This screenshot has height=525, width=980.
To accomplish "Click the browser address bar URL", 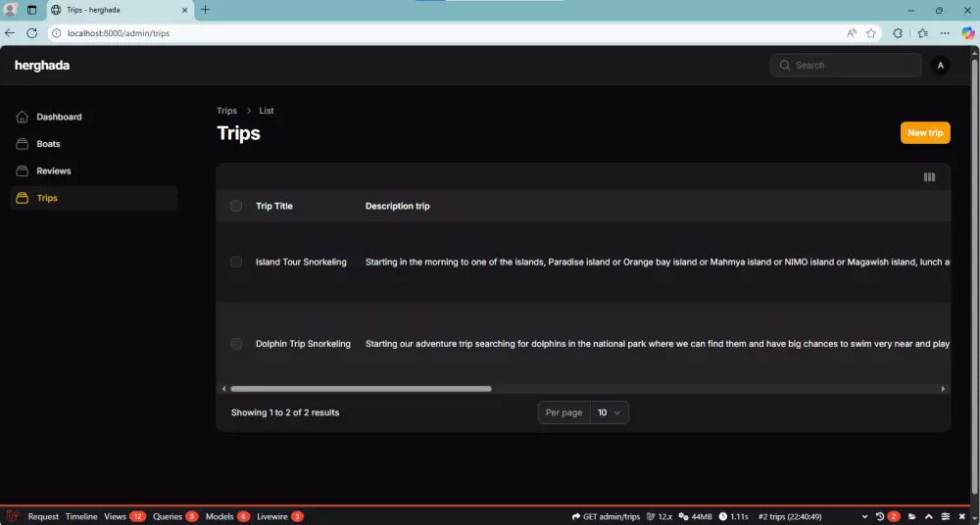I will click(x=119, y=33).
